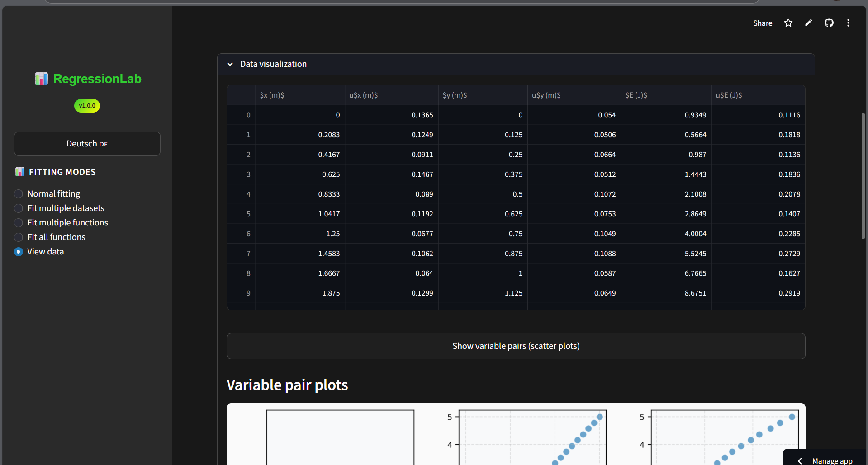
Task: Click the star favorite icon
Action: 788,23
